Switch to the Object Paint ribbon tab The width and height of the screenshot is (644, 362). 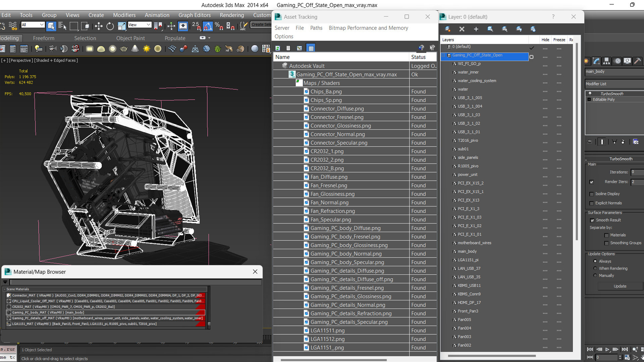click(130, 38)
